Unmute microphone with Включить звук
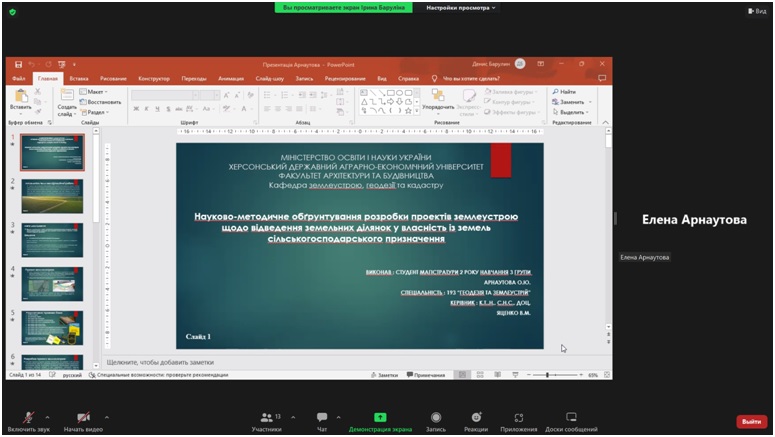The width and height of the screenshot is (775, 437). point(29,422)
